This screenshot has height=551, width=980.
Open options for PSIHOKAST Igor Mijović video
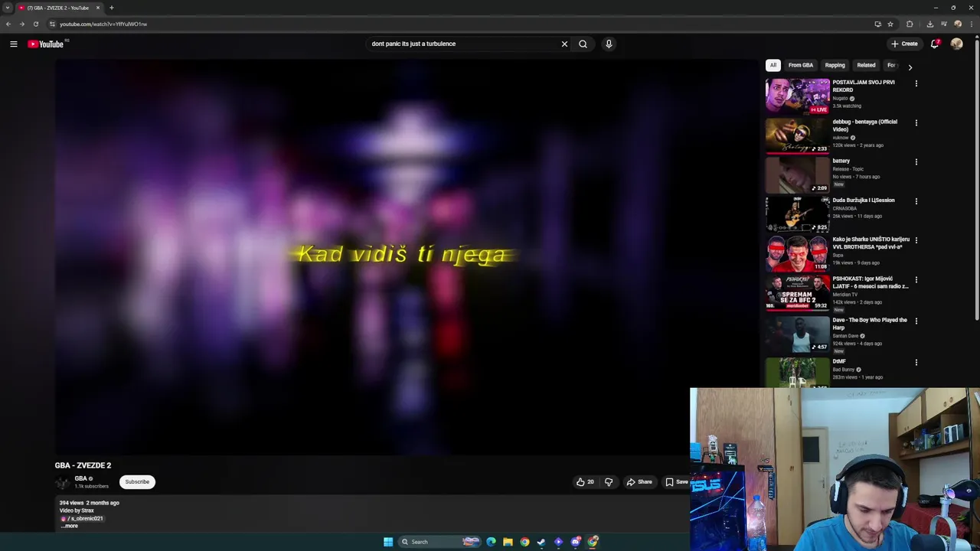click(916, 280)
